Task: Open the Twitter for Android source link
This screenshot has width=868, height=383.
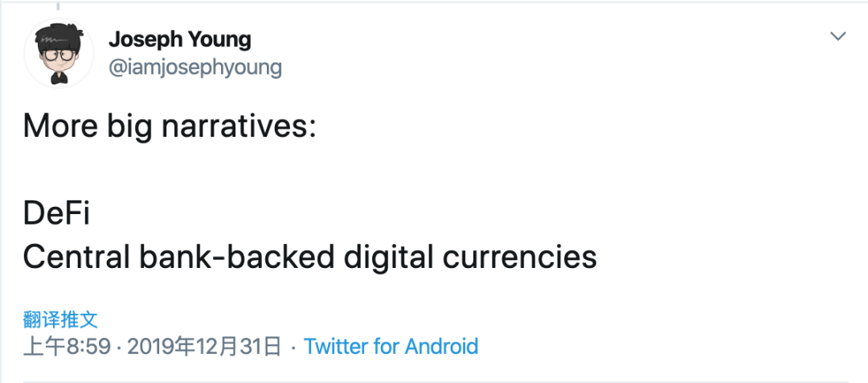Action: pos(391,347)
